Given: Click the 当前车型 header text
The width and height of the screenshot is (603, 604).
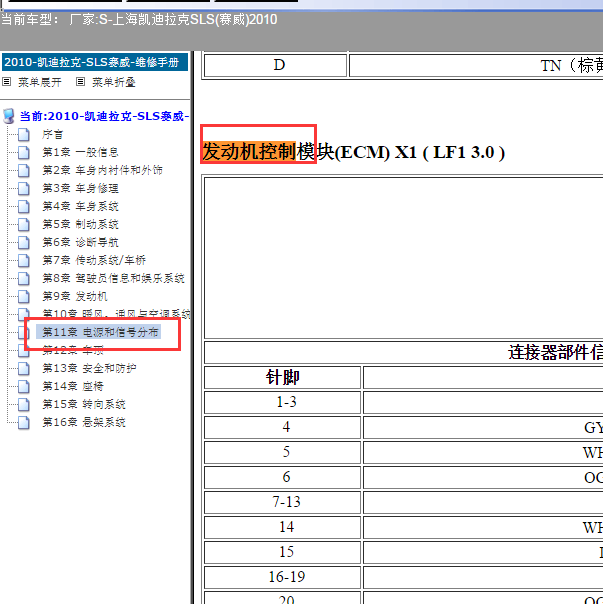Looking at the screenshot, I should tap(139, 19).
